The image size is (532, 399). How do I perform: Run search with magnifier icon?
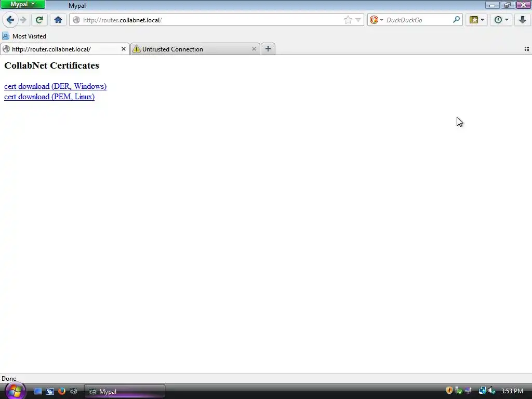click(x=456, y=20)
